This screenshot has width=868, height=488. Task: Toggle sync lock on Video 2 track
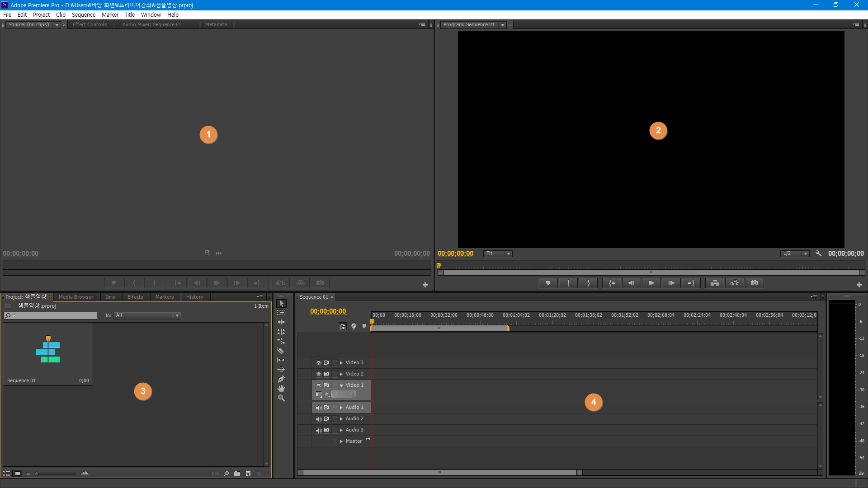pos(326,374)
